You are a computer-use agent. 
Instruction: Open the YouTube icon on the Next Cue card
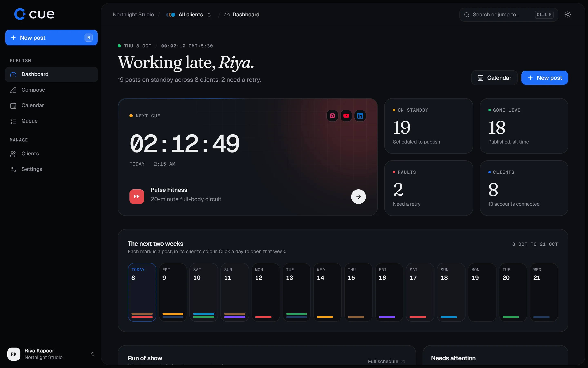click(x=346, y=116)
